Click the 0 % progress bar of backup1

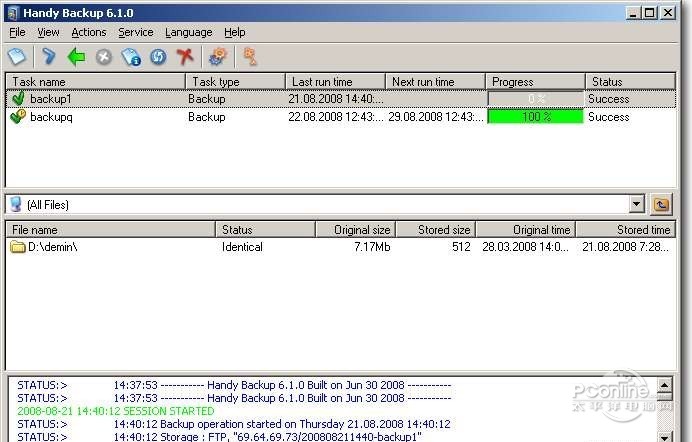(x=535, y=99)
